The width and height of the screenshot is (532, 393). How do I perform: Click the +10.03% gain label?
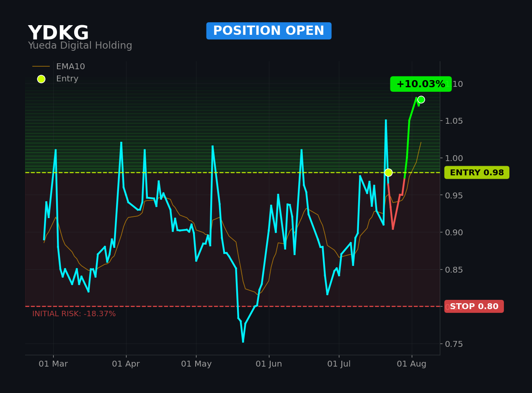pyautogui.click(x=421, y=84)
